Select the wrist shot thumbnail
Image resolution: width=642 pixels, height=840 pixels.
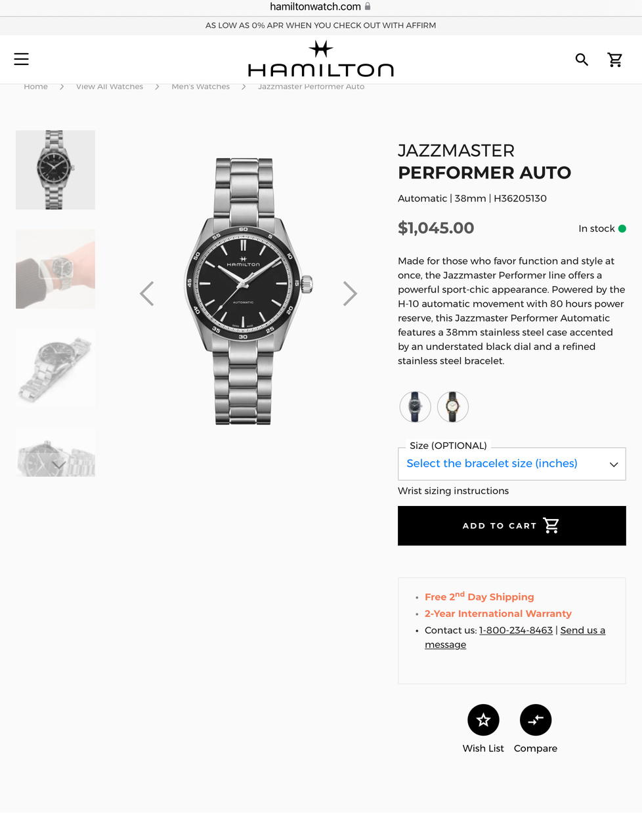point(55,269)
